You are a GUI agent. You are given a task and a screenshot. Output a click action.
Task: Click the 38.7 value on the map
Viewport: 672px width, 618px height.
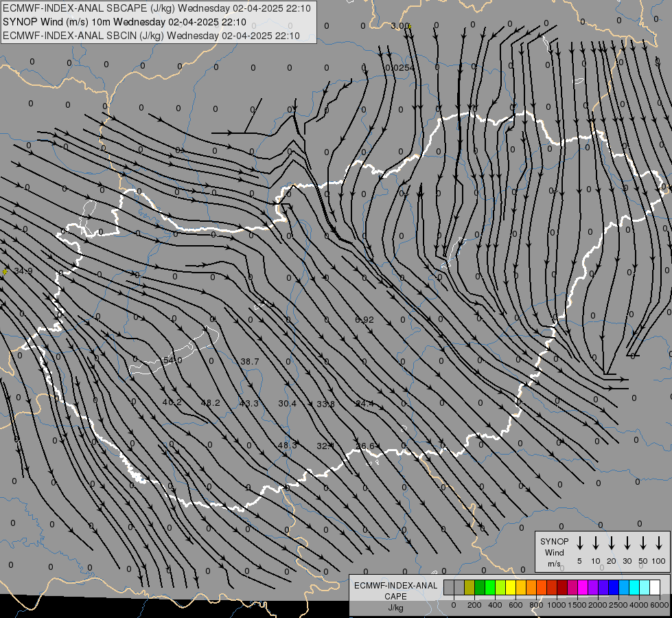(x=249, y=362)
